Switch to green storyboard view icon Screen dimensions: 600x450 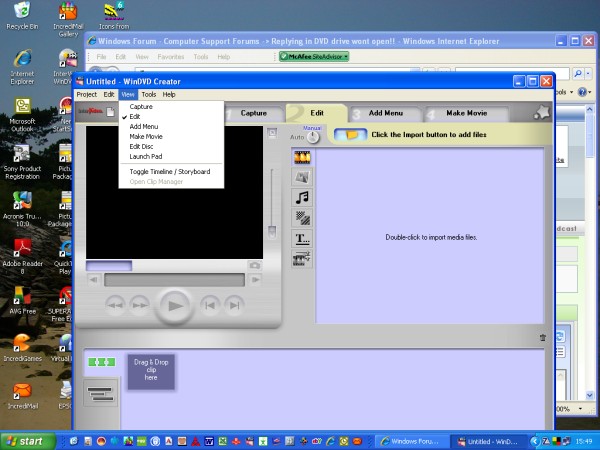(x=101, y=362)
